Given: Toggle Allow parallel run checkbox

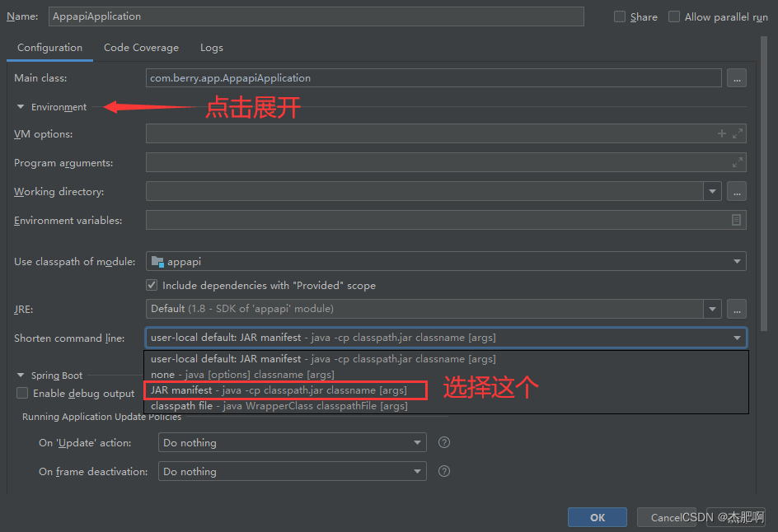Looking at the screenshot, I should pyautogui.click(x=674, y=16).
